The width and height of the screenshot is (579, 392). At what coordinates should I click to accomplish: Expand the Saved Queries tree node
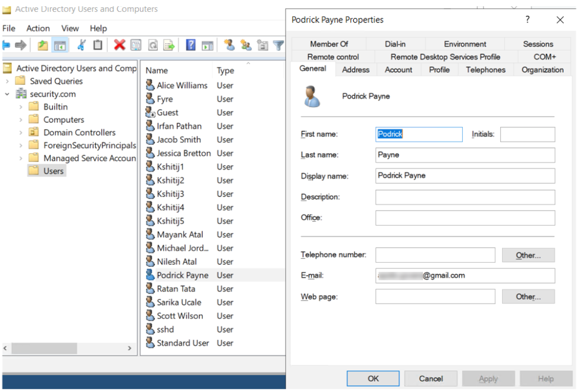pyautogui.click(x=7, y=81)
